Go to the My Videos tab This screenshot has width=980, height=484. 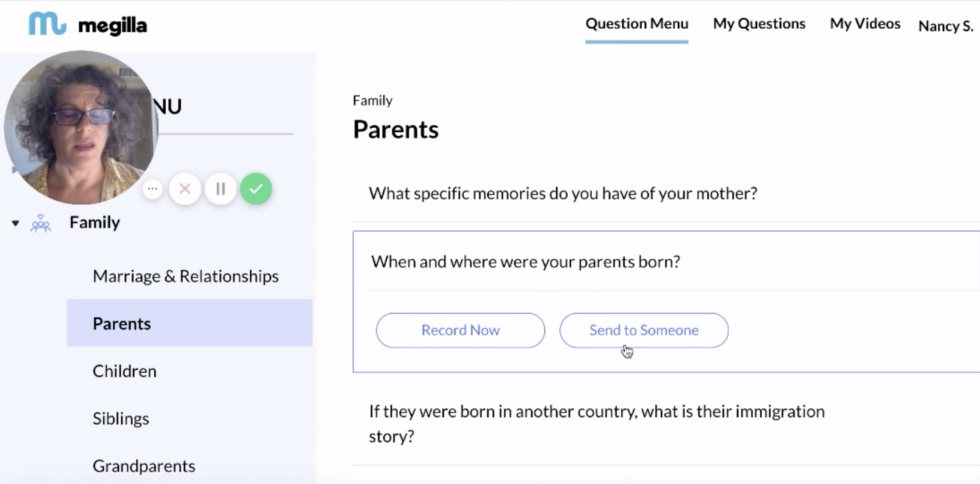(x=865, y=23)
